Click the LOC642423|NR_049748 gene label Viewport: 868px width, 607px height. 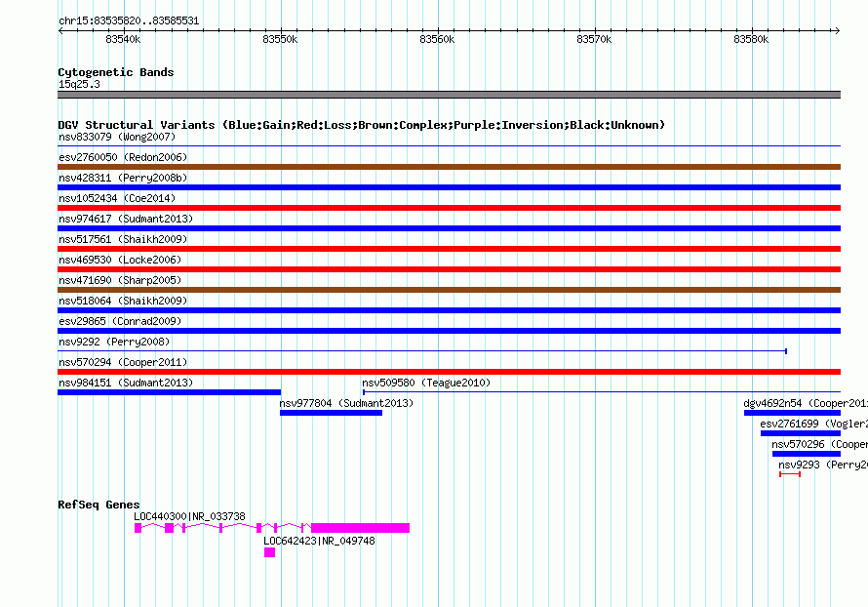pyautogui.click(x=319, y=541)
